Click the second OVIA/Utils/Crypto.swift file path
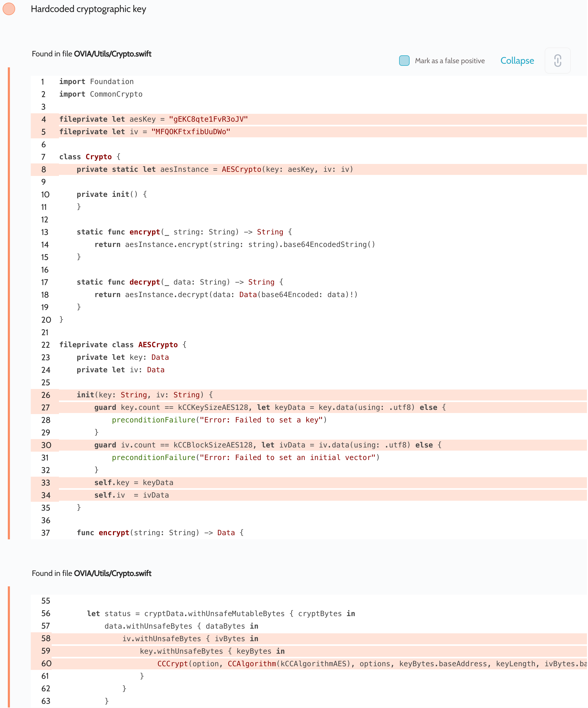 (112, 574)
